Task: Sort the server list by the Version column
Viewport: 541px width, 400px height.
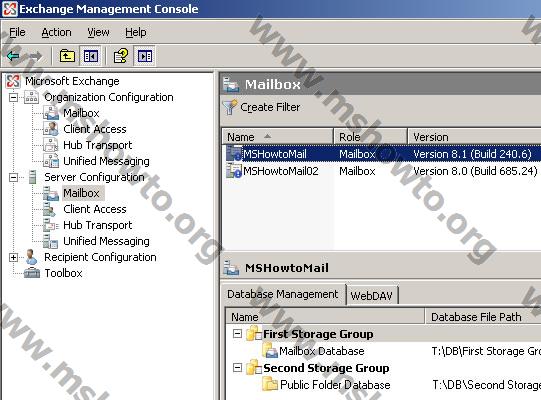Action: coord(474,137)
